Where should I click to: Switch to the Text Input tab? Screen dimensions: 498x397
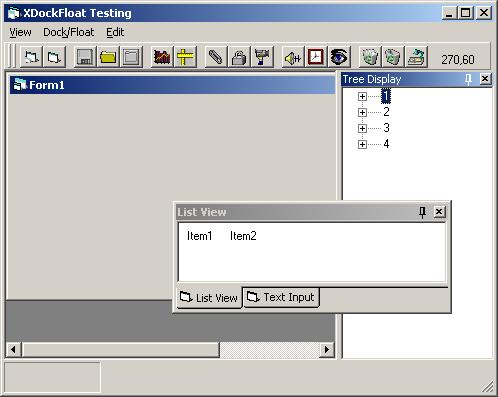pyautogui.click(x=281, y=297)
